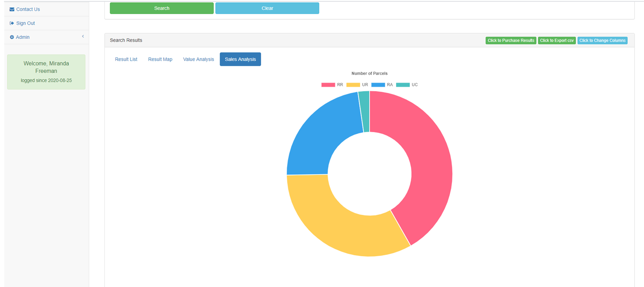Viewport: 644px width, 287px height.
Task: Click to Purchase Results button
Action: coord(511,41)
